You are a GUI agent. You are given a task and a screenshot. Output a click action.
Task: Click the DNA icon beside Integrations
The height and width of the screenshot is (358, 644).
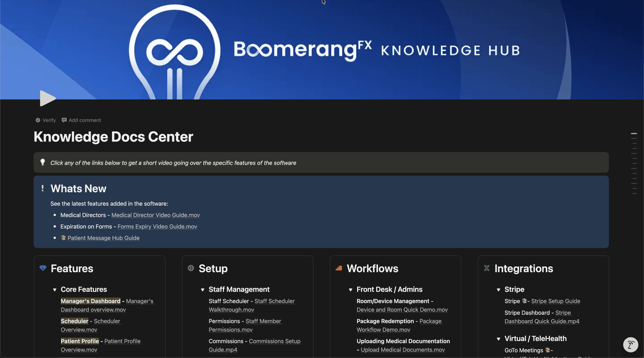(x=487, y=268)
